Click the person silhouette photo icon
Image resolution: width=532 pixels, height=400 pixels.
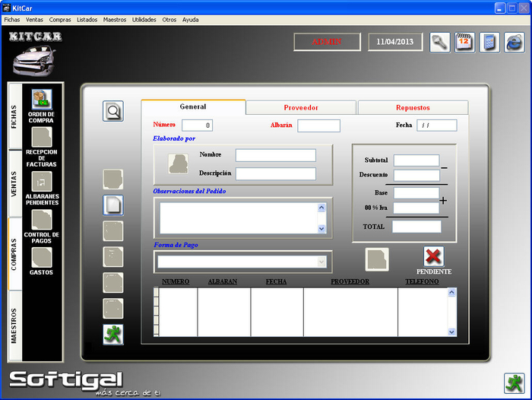coord(179,164)
